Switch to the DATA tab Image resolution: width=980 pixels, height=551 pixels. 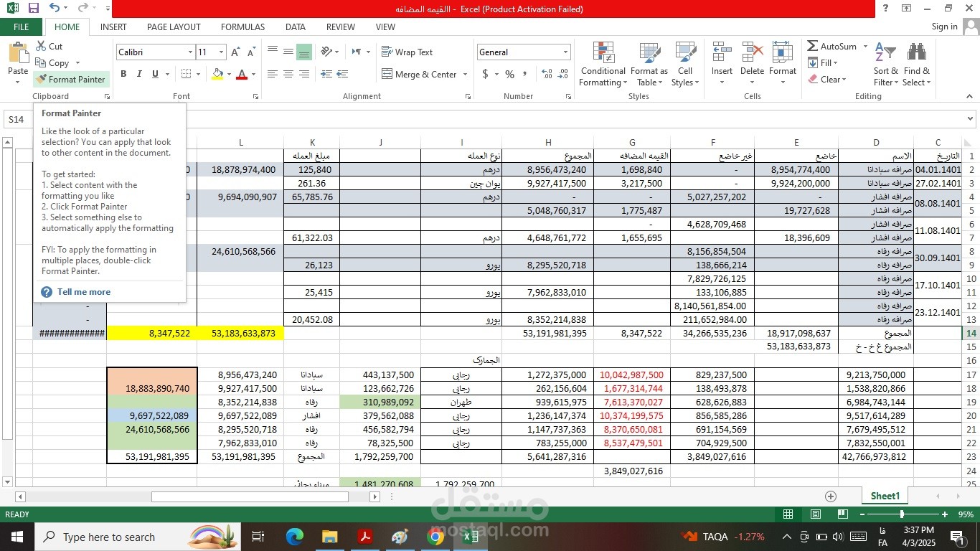tap(295, 27)
